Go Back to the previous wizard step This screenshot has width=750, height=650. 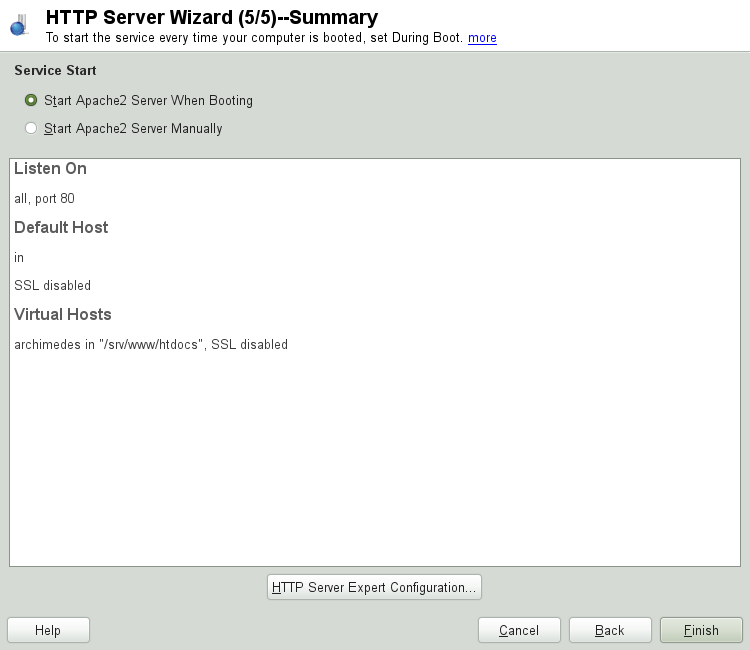tap(610, 630)
